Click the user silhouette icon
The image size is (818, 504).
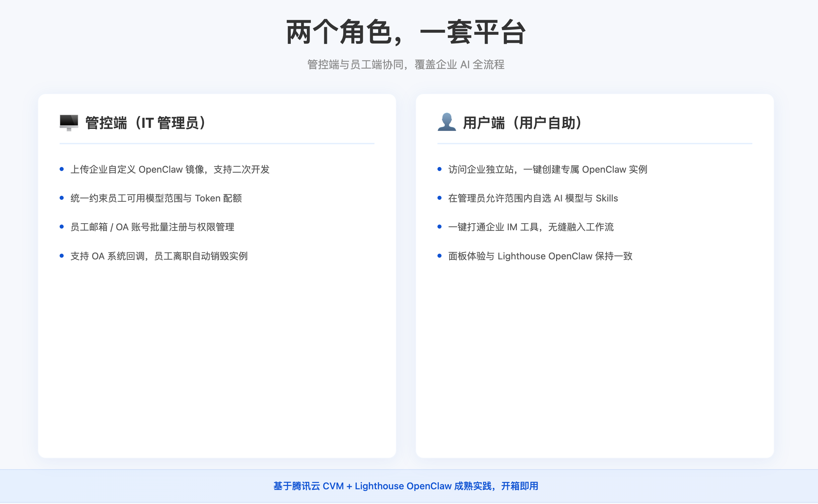(x=447, y=122)
